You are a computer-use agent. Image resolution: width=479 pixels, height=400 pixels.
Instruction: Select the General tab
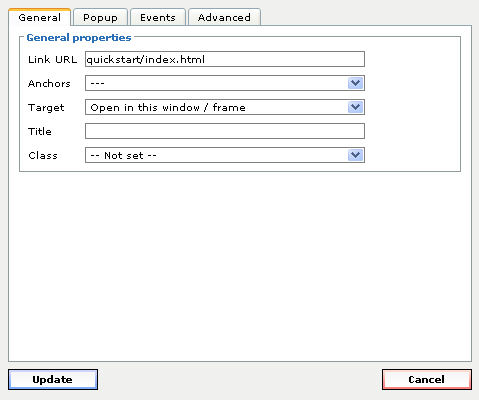[x=40, y=17]
